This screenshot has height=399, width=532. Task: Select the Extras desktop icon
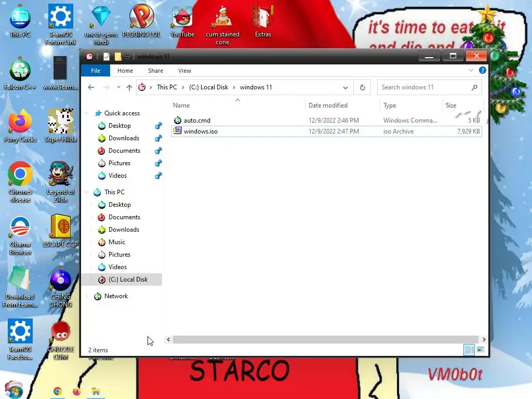coord(263,21)
